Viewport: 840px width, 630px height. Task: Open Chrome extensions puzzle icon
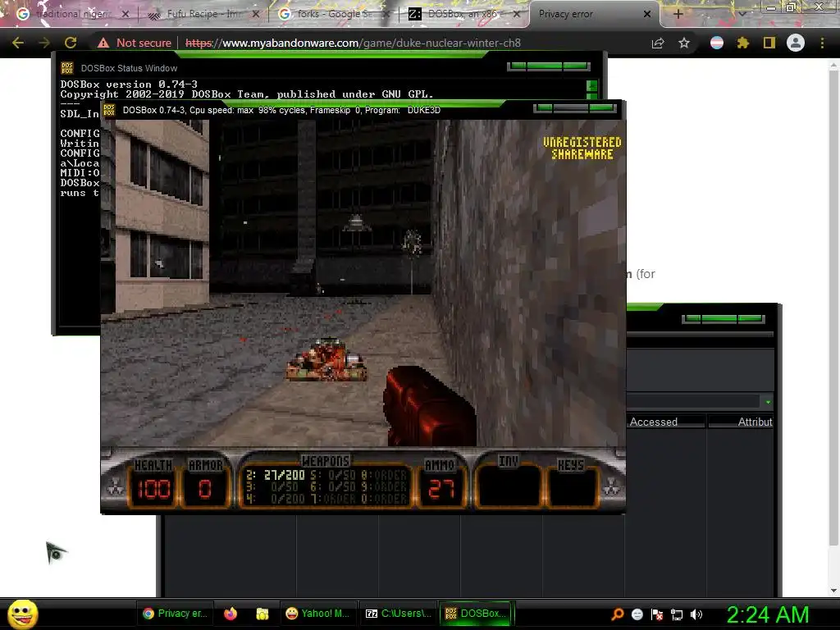point(743,43)
